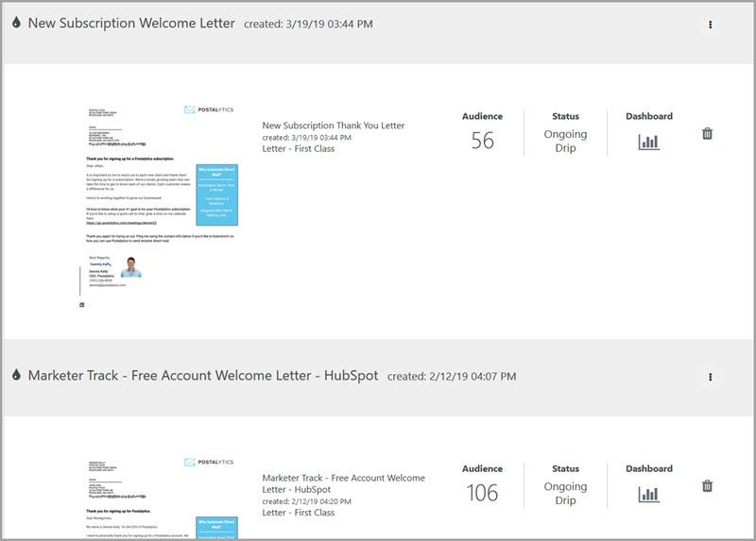Click the audience count 106
The width and height of the screenshot is (756, 541).
coord(482,493)
